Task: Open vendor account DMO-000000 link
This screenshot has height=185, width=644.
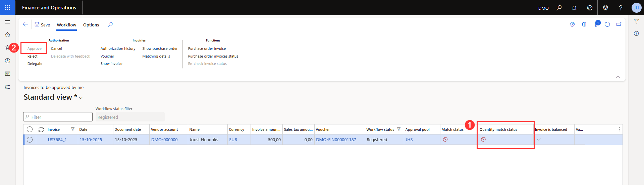Action: point(164,140)
